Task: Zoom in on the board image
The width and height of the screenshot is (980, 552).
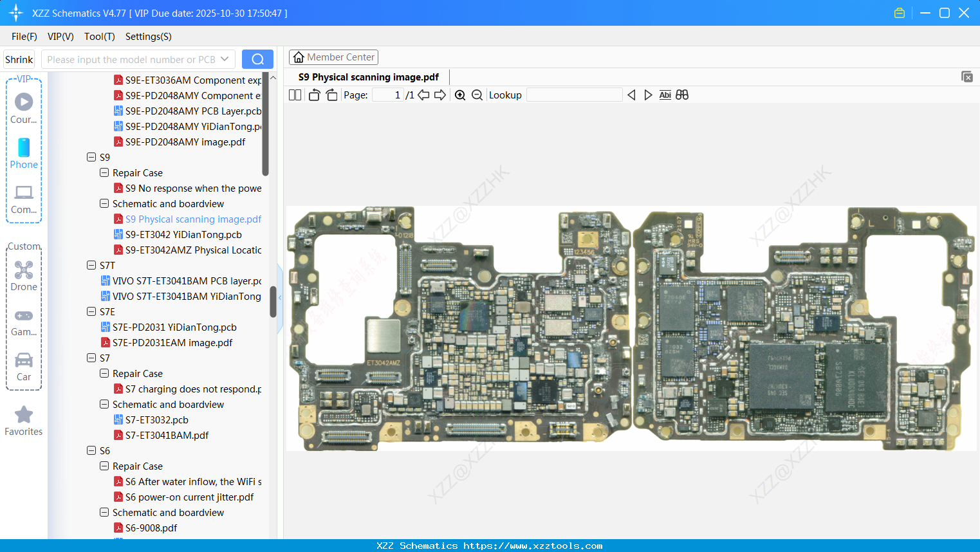Action: [460, 95]
